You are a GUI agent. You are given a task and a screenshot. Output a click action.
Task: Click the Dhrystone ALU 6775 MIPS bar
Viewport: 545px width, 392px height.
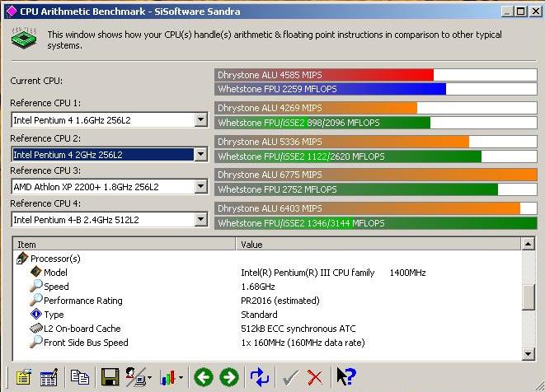click(376, 175)
